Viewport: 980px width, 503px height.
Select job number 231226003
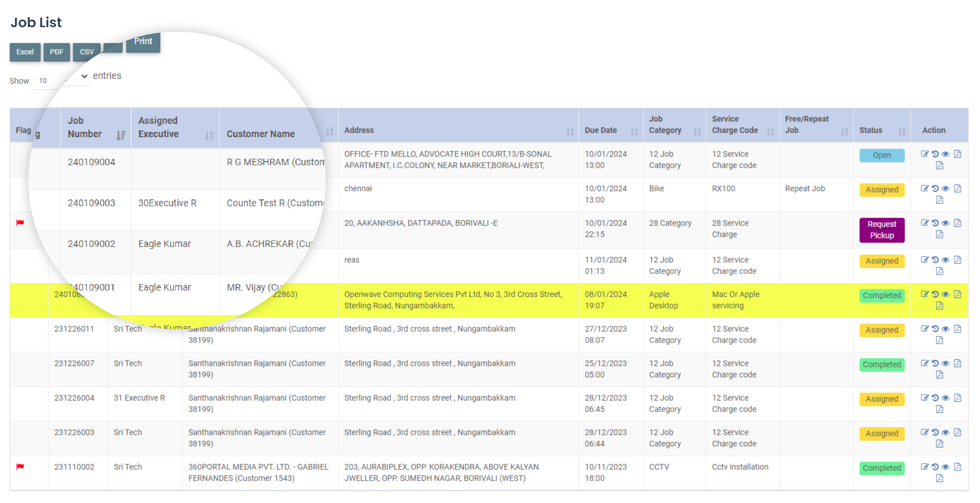coord(74,432)
